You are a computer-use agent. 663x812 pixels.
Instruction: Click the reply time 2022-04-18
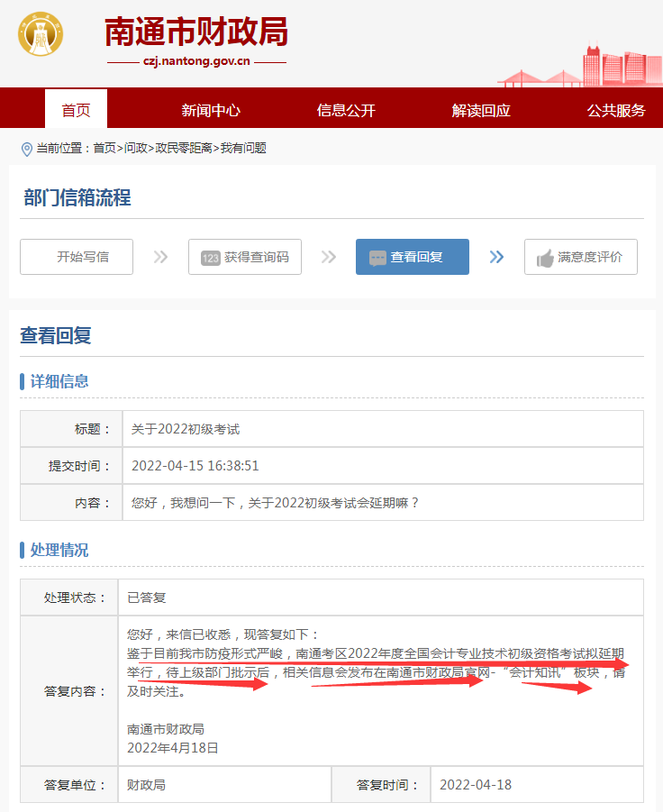pyautogui.click(x=476, y=785)
